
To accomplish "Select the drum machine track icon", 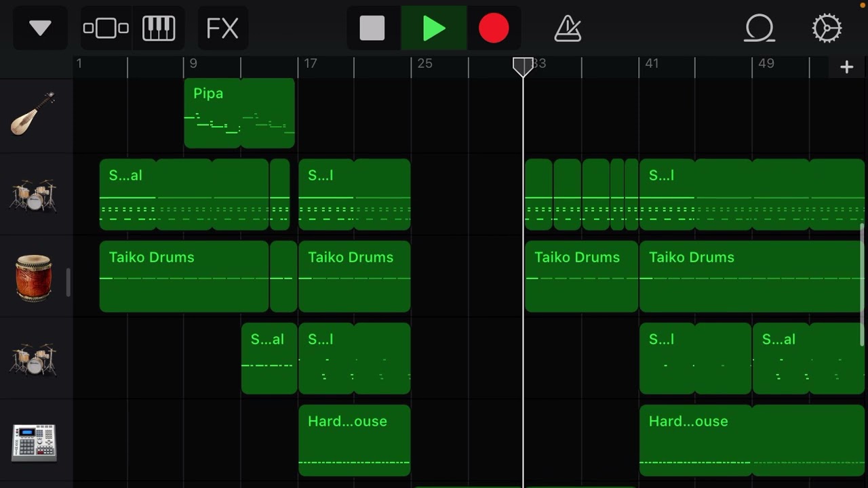I will (33, 443).
